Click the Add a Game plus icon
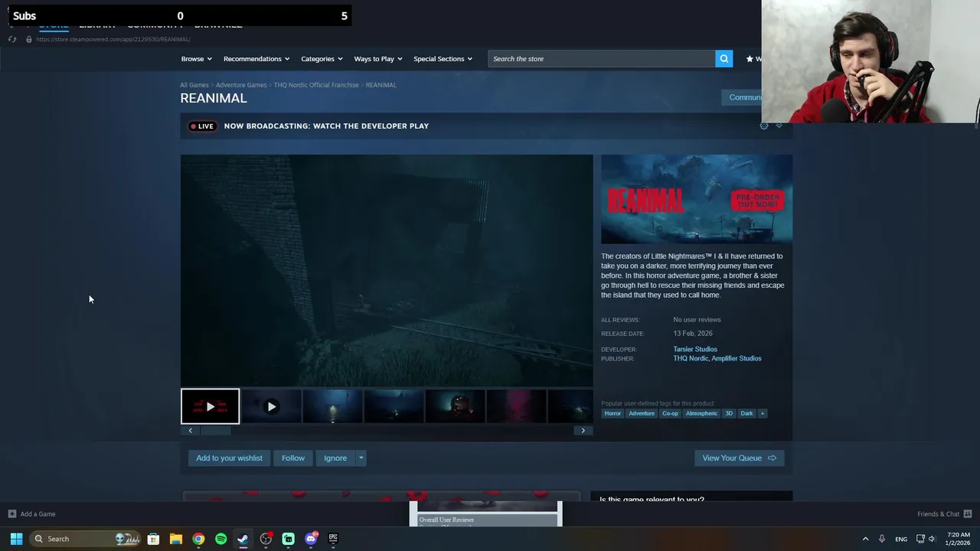The height and width of the screenshot is (551, 980). pyautogui.click(x=11, y=514)
